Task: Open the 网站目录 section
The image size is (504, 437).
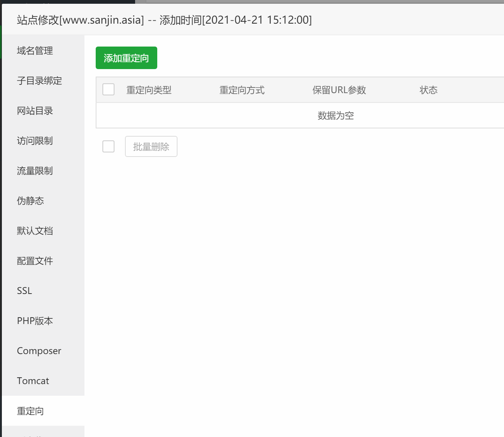Action: click(x=43, y=110)
